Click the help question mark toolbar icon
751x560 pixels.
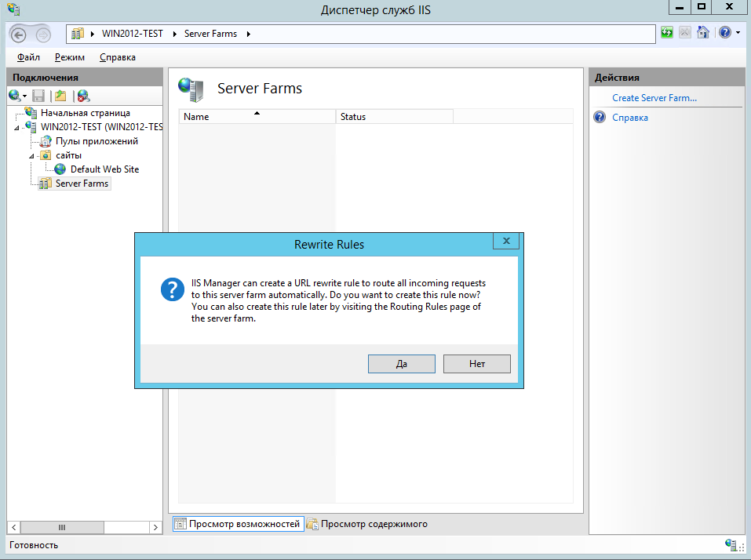pyautogui.click(x=724, y=33)
